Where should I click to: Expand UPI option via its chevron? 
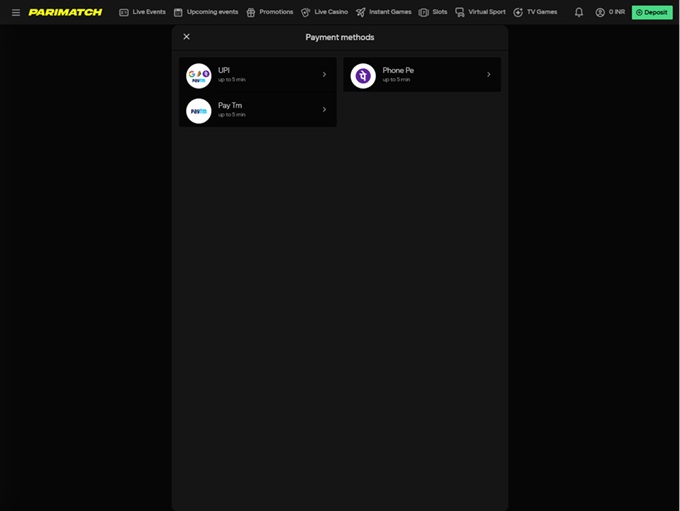324,75
